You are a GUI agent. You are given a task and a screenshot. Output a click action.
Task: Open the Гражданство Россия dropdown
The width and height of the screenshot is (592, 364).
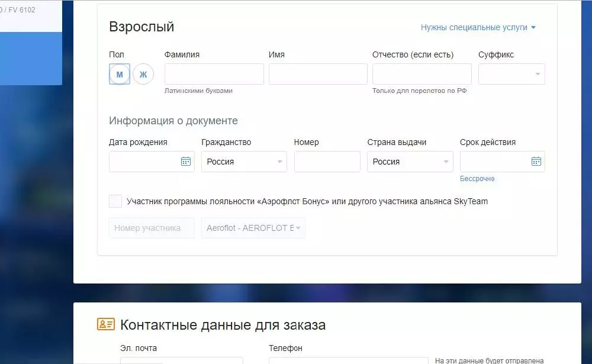pyautogui.click(x=243, y=161)
